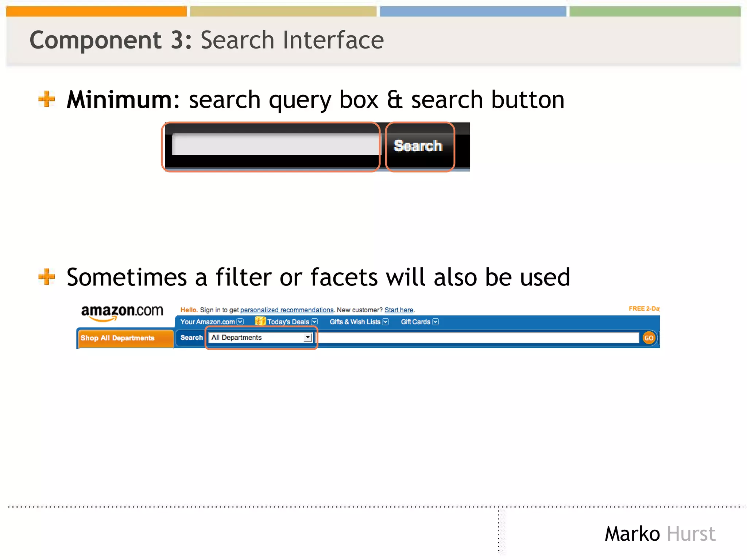Click the Start here link
This screenshot has height=560, width=747.
[399, 310]
